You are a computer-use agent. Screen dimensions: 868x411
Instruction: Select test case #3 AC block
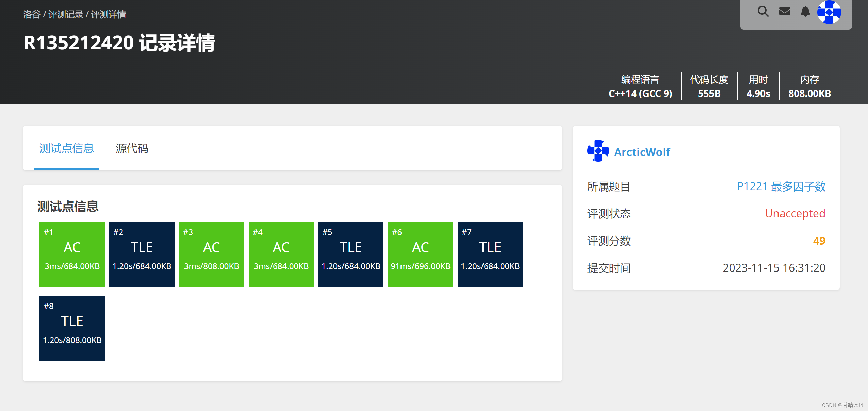coord(212,254)
